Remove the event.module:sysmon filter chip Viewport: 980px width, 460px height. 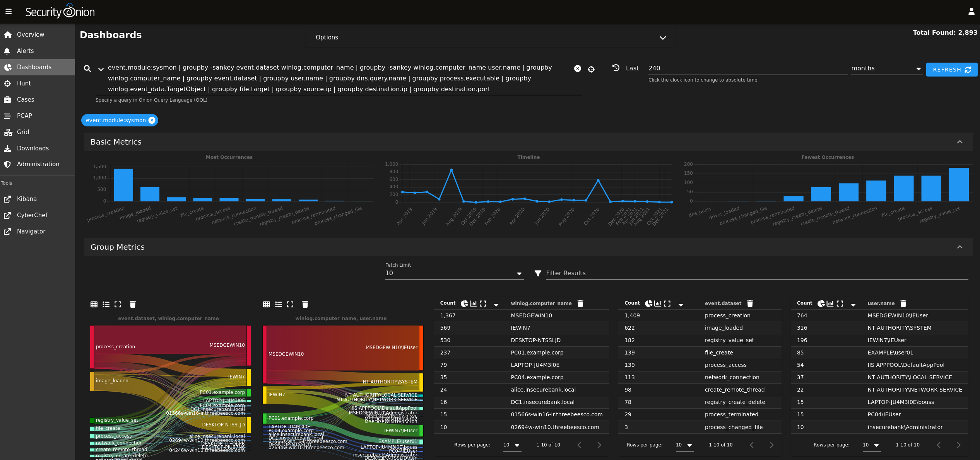coord(152,120)
